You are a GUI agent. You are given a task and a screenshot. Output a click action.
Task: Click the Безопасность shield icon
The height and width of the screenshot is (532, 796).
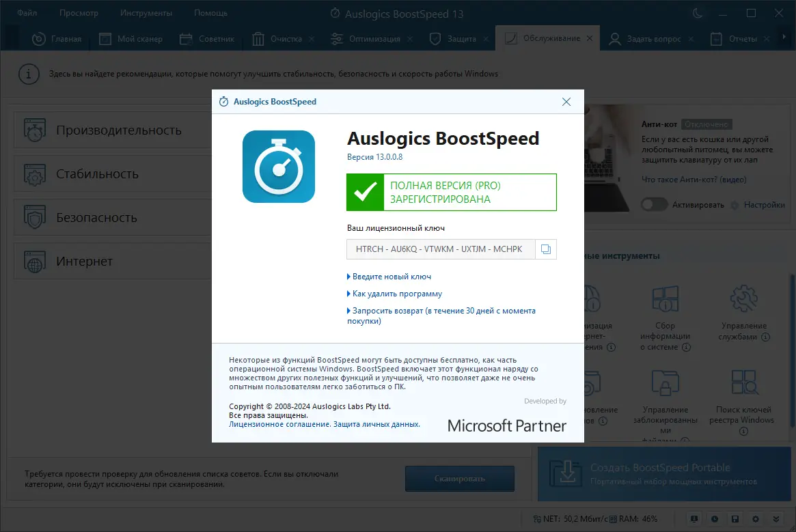35,218
